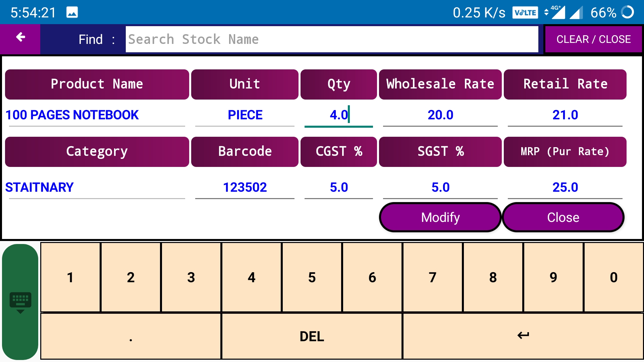Tap the purple Close button
This screenshot has width=644, height=362.
click(563, 217)
